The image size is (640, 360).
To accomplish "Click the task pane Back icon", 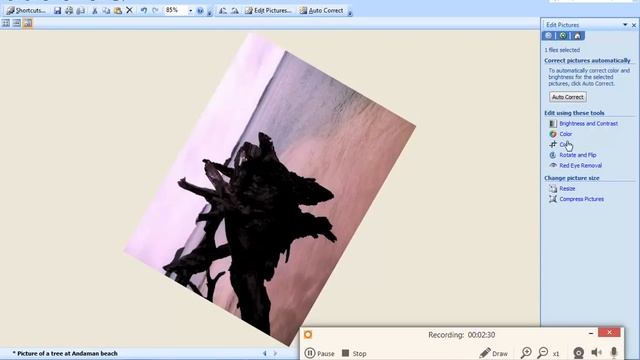I will [549, 36].
